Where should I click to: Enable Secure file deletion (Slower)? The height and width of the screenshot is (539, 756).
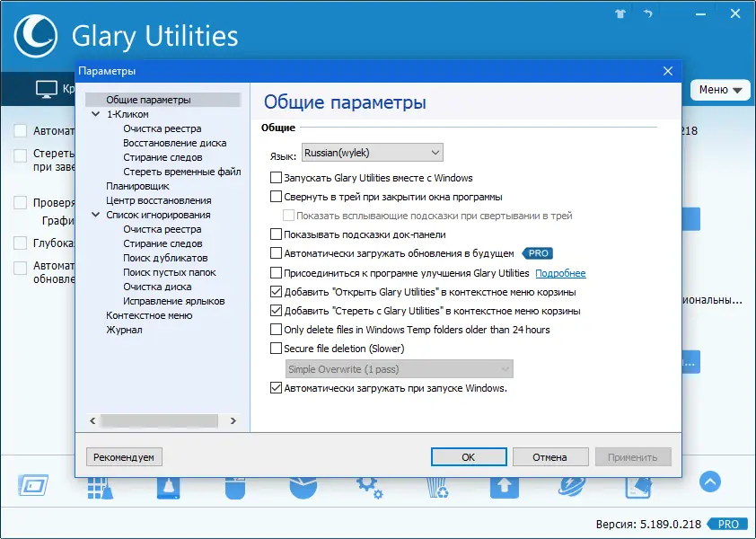[276, 349]
